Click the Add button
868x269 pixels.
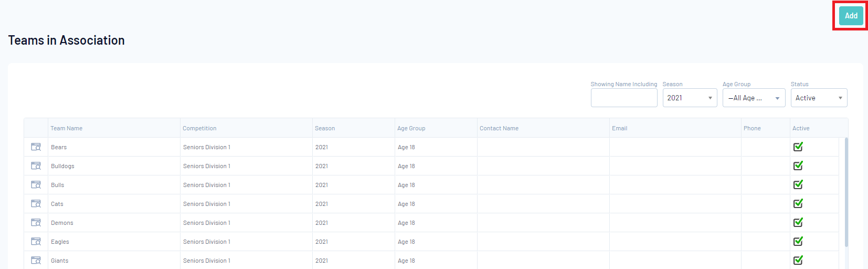click(x=851, y=16)
